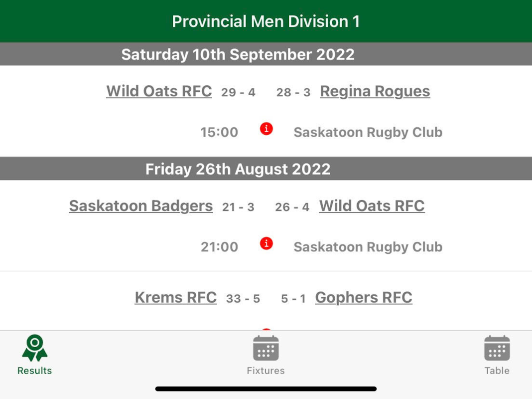Tap the Provincial Men Division 1 header
The image size is (532, 399).
click(266, 21)
